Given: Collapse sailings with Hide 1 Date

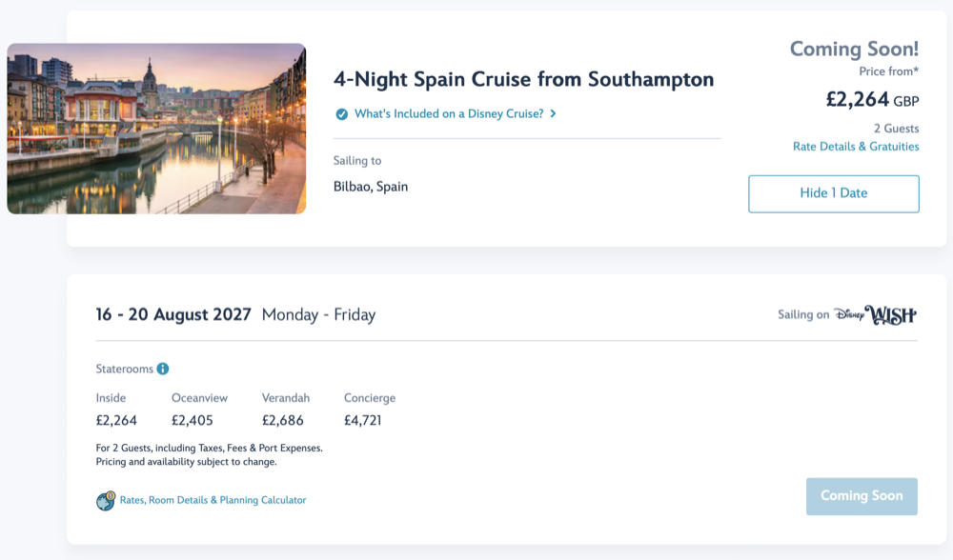Looking at the screenshot, I should [834, 193].
